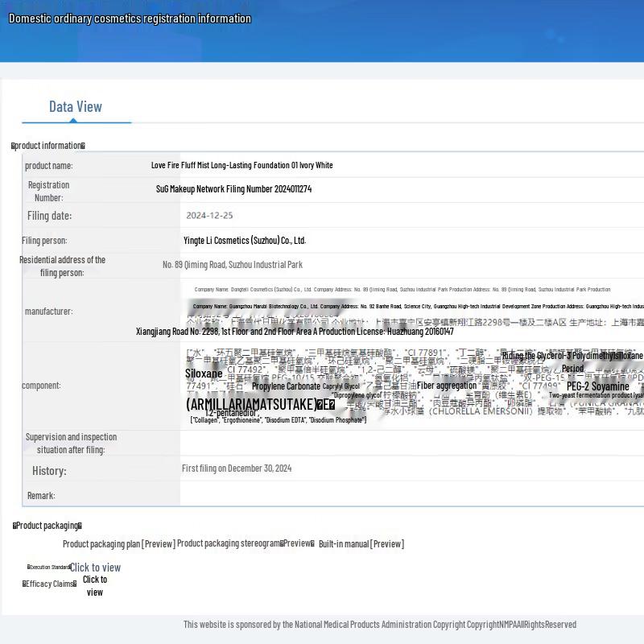Click the 'Fiber aggregation' ingredient

point(447,386)
